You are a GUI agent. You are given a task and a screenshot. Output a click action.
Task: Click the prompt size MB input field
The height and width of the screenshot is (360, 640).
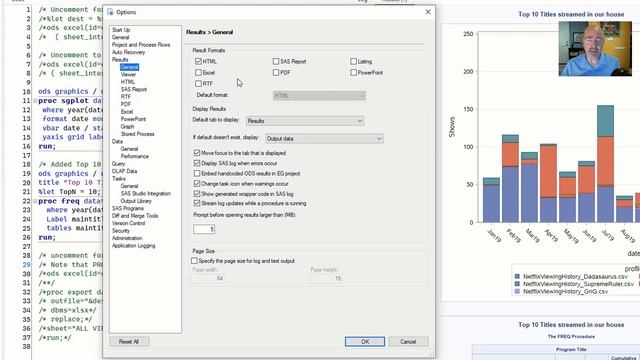[x=204, y=229]
